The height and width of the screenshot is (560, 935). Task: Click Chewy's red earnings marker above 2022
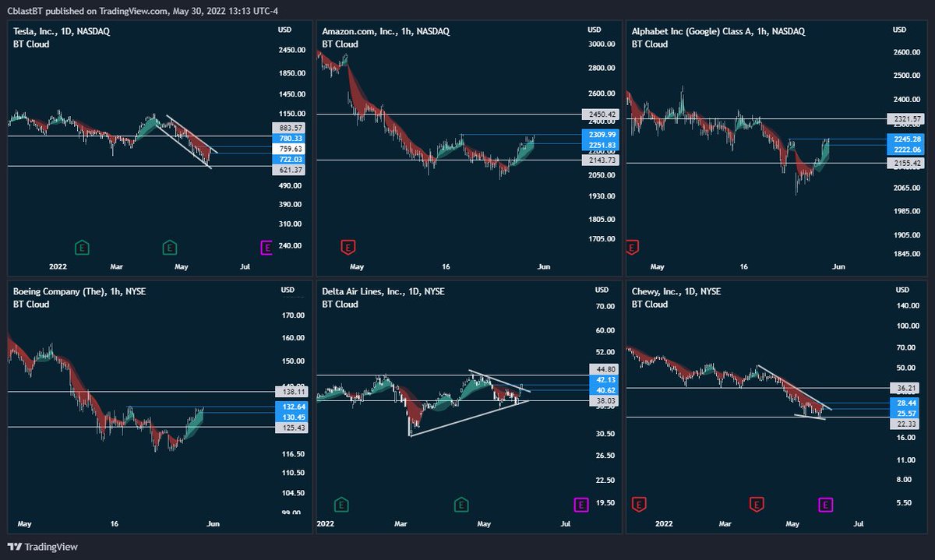click(639, 505)
